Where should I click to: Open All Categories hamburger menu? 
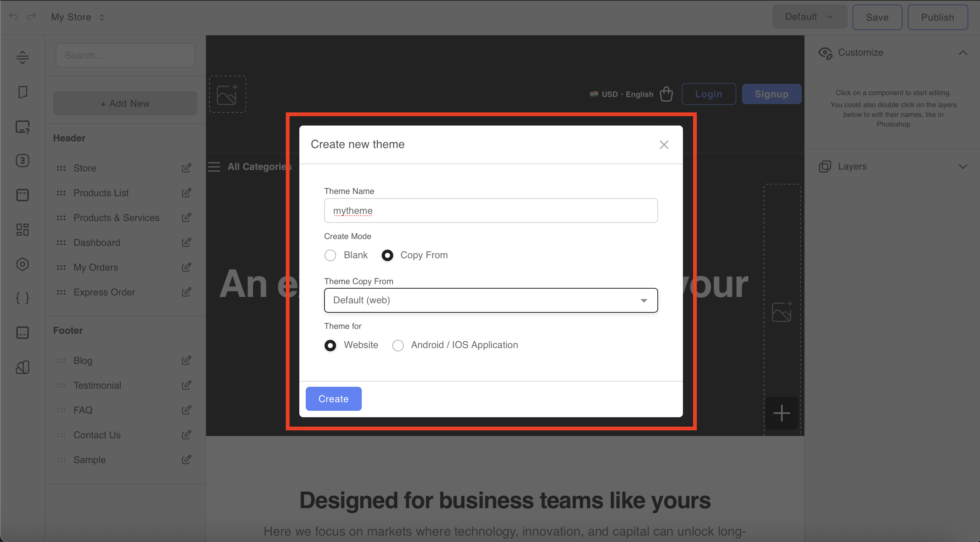pos(214,167)
